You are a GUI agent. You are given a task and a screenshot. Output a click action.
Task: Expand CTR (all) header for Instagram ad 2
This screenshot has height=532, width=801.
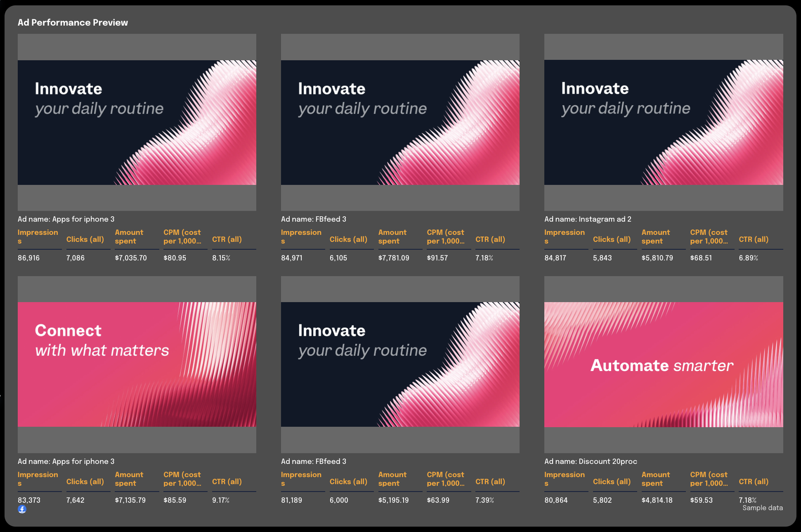click(754, 239)
